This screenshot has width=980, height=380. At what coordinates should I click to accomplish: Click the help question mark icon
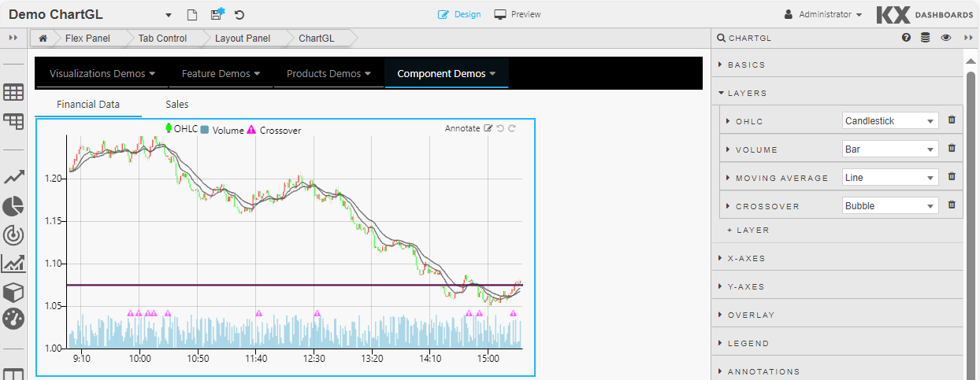tap(906, 38)
